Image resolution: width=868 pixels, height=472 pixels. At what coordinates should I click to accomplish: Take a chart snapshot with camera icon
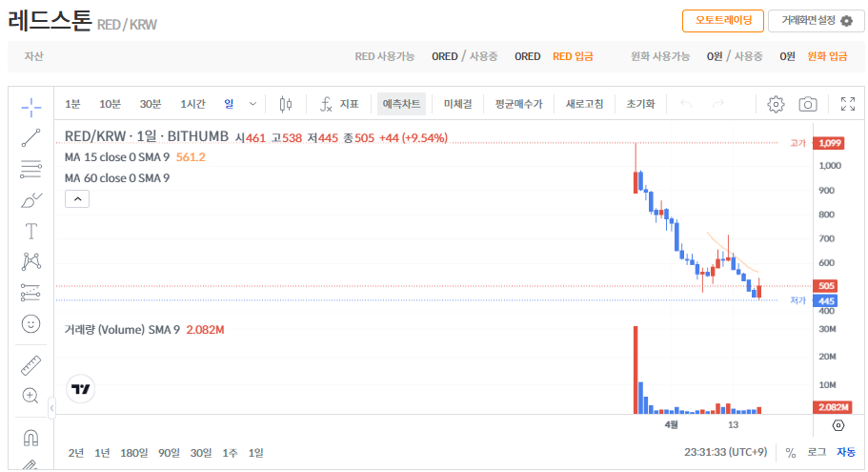click(808, 104)
